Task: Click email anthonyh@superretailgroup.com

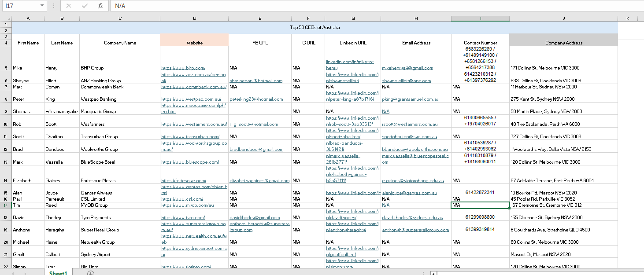Action: 415,230
